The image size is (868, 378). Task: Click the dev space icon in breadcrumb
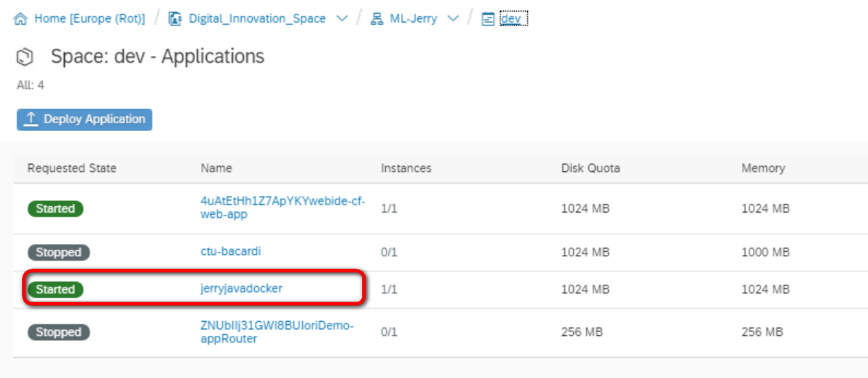tap(488, 20)
